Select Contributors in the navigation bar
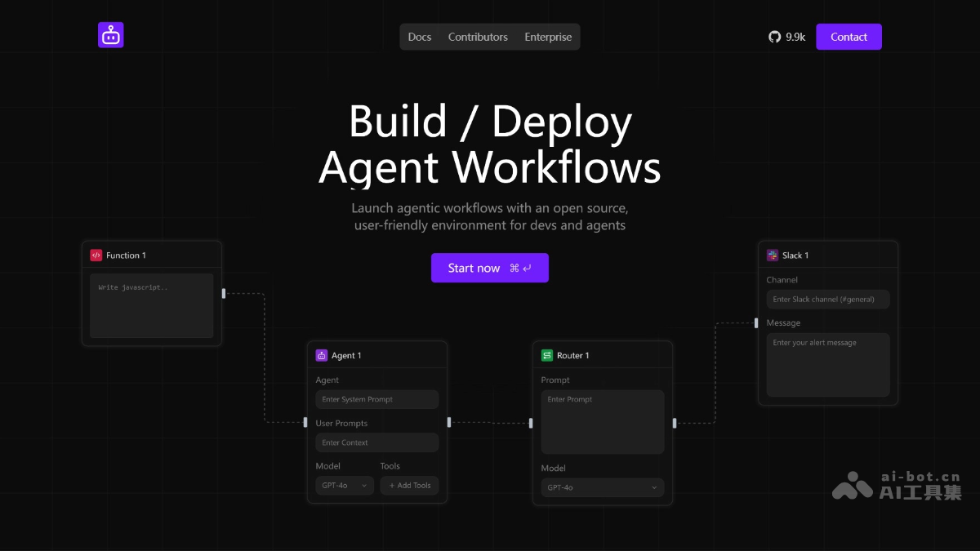Screen dimensions: 980x551 (478, 37)
